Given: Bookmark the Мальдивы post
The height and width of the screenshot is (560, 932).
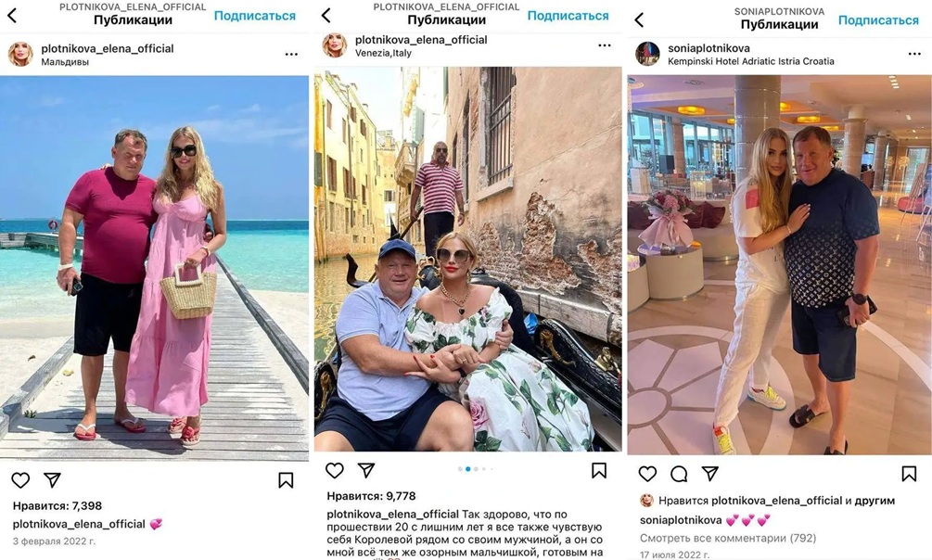Looking at the screenshot, I should pos(286,480).
